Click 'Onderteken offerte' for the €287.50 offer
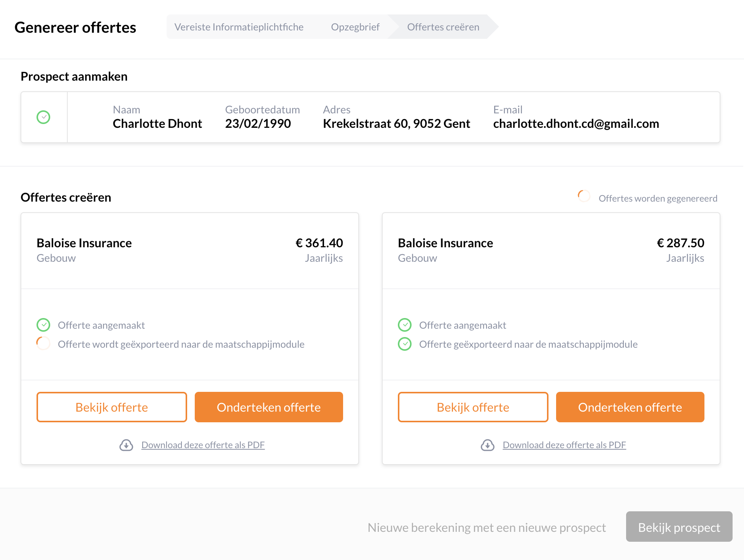This screenshot has height=560, width=744. (630, 407)
